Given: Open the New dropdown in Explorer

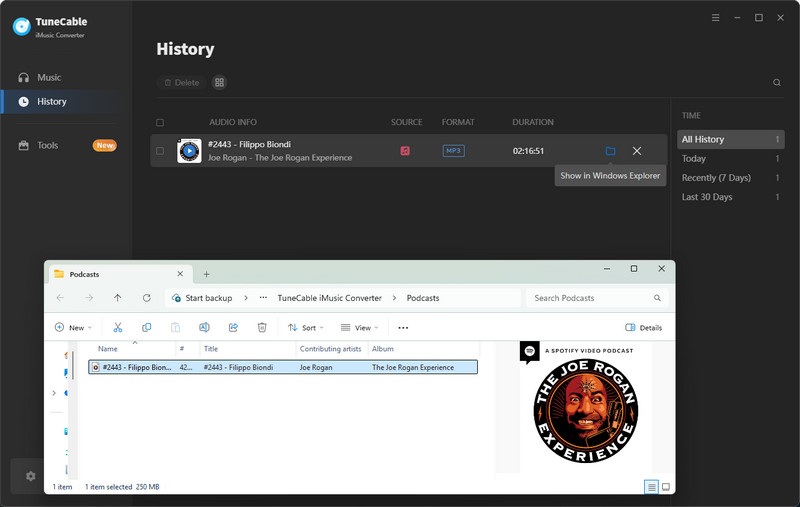Looking at the screenshot, I should point(73,327).
